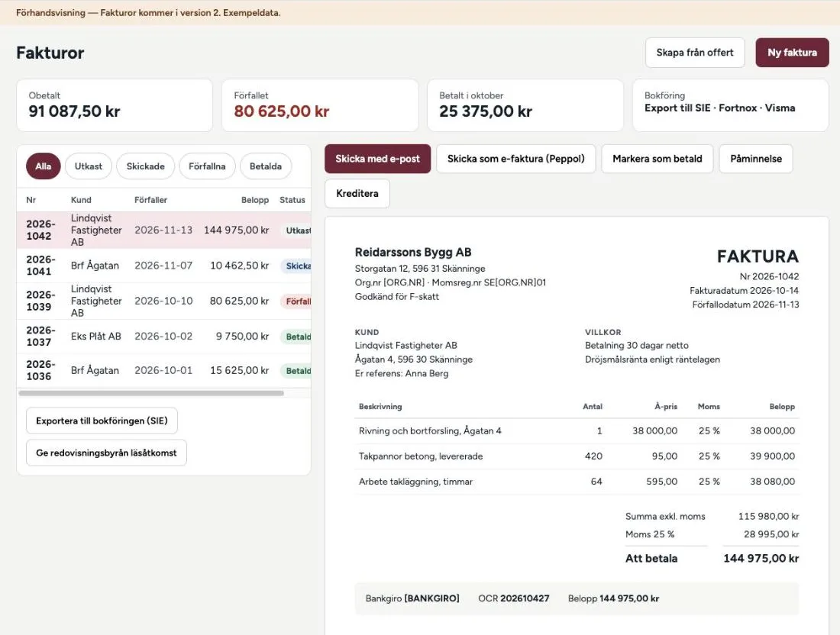Send a Påminnelse reminder
The height and width of the screenshot is (635, 840).
point(756,159)
